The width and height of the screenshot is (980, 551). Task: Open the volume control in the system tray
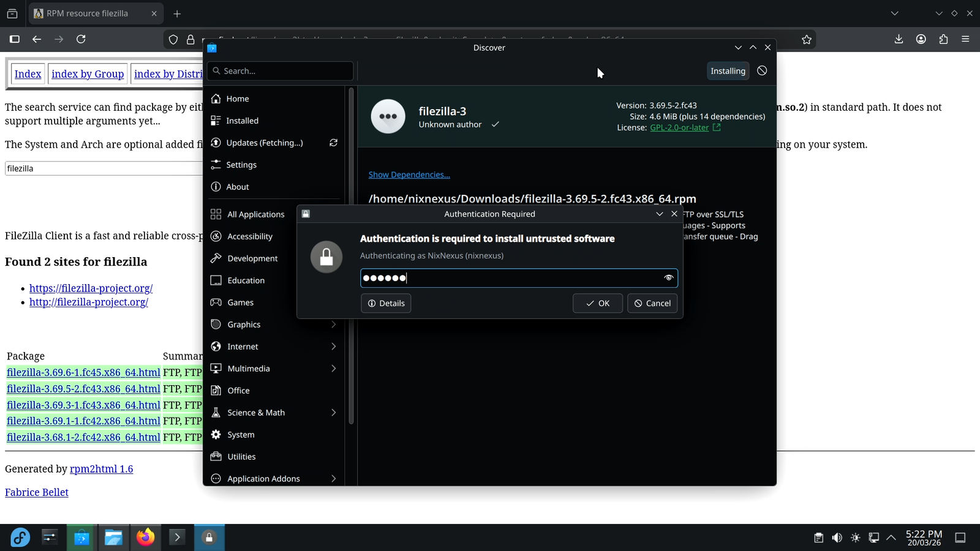(x=837, y=538)
